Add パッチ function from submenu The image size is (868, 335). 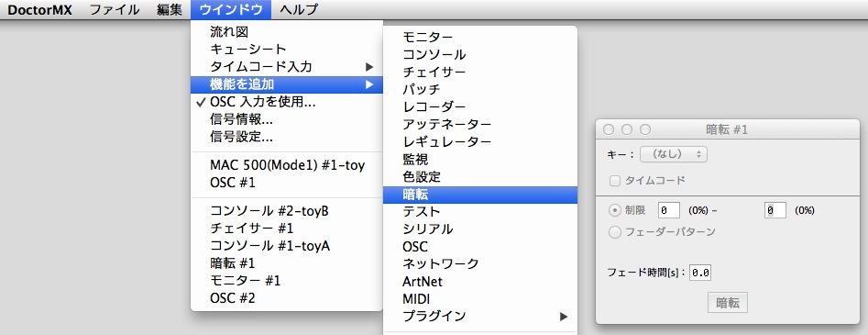pyautogui.click(x=480, y=89)
